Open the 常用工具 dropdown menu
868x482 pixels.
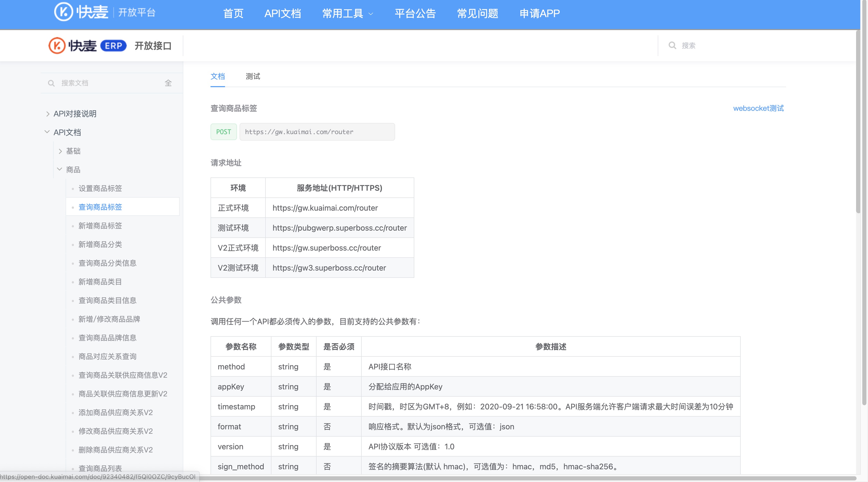pyautogui.click(x=348, y=13)
